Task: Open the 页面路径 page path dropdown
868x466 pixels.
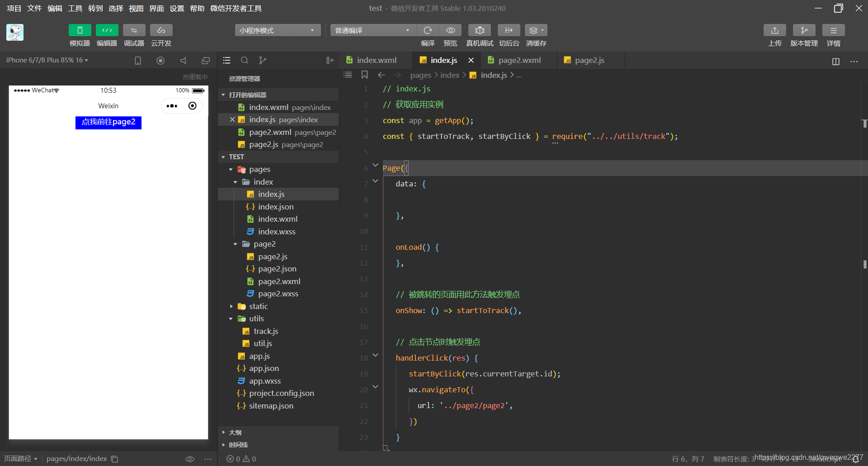Action: point(21,459)
